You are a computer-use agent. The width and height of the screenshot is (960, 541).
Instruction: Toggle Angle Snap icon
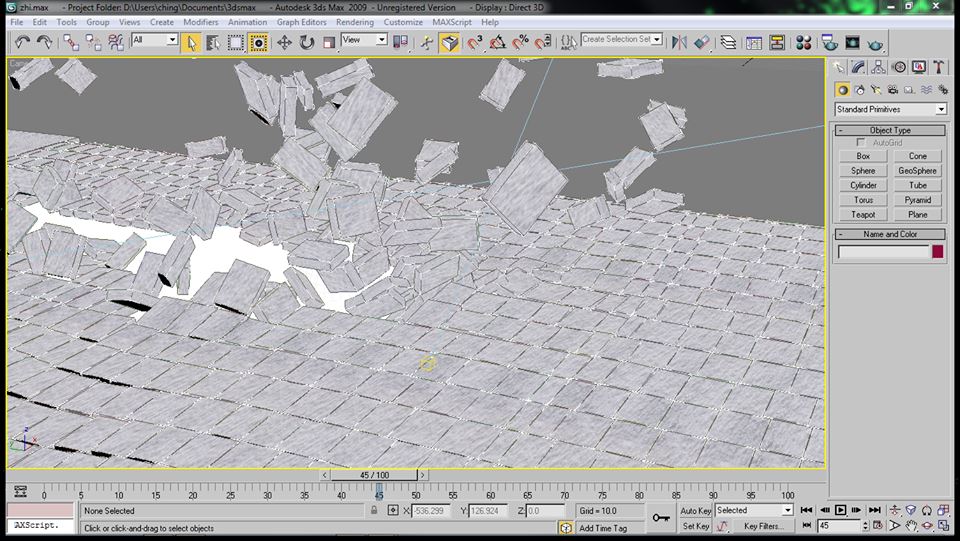(498, 42)
